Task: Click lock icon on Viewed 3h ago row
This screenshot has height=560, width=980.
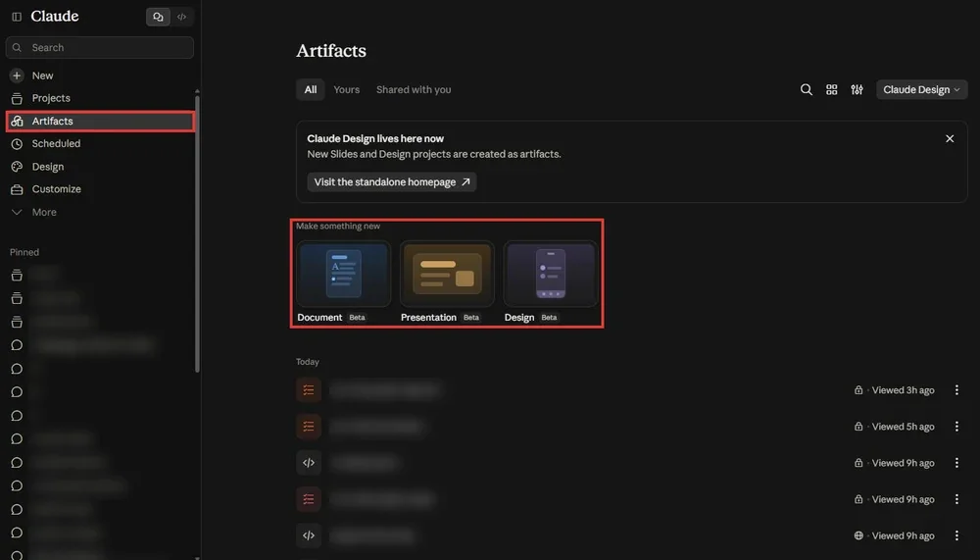Action: coord(858,389)
